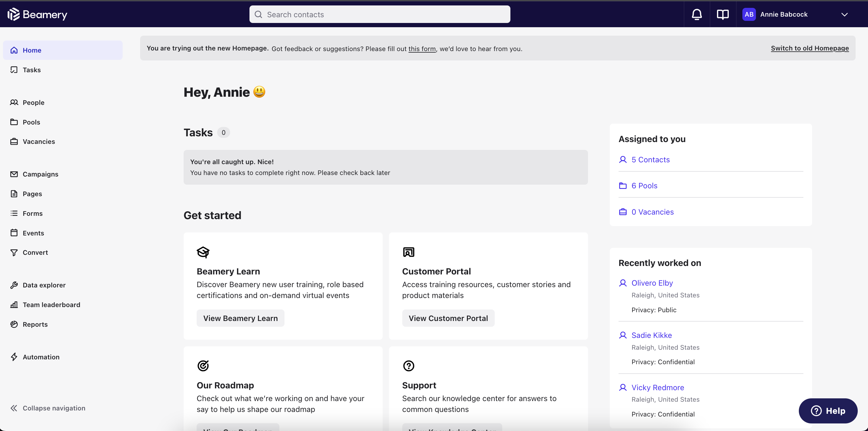
Task: Click the Team leaderboard label
Action: tap(52, 305)
